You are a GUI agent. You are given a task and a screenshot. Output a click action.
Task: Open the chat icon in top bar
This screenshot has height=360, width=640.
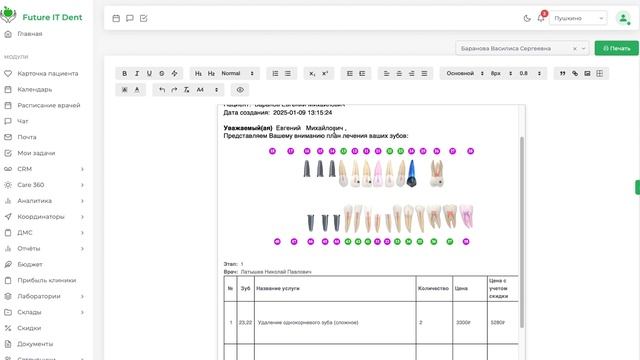130,18
